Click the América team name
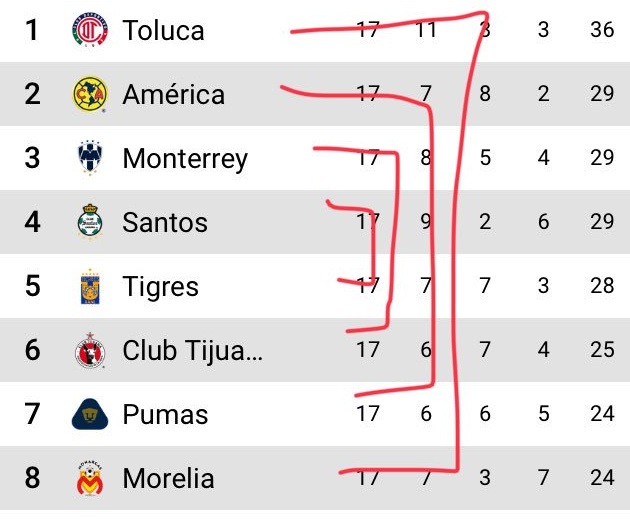Viewport: 630px width, 520px height. point(173,95)
